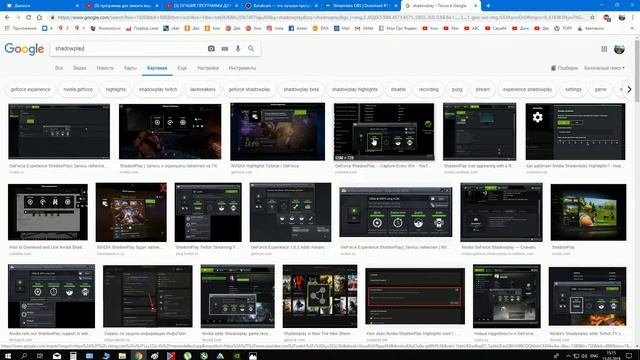Click the shadowplay search input field
Viewport: 640px width, 360px height.
point(129,49)
